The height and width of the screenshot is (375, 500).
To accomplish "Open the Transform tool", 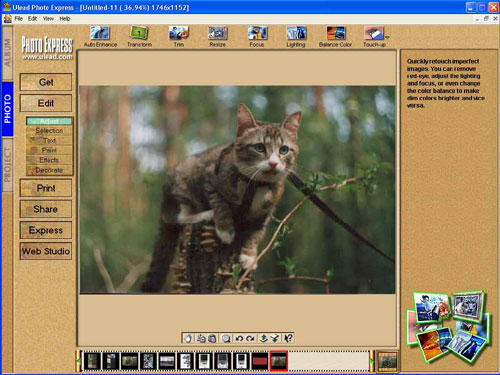I will pos(139,33).
